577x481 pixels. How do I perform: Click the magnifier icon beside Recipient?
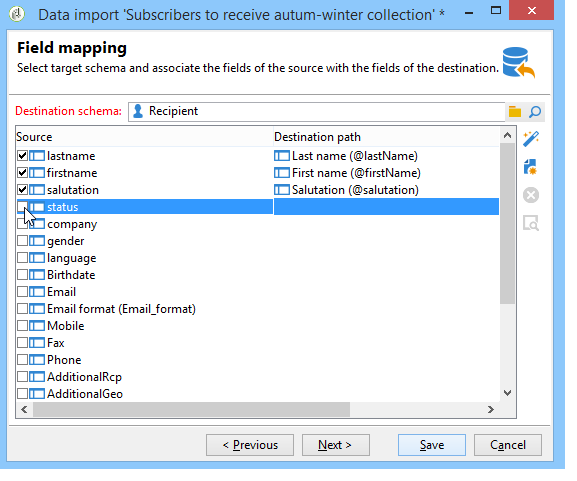point(535,112)
